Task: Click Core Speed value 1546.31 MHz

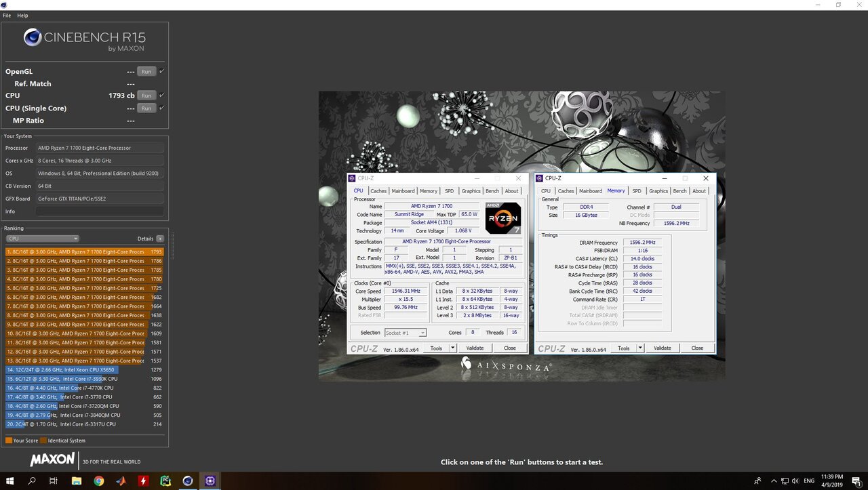Action: tap(405, 291)
